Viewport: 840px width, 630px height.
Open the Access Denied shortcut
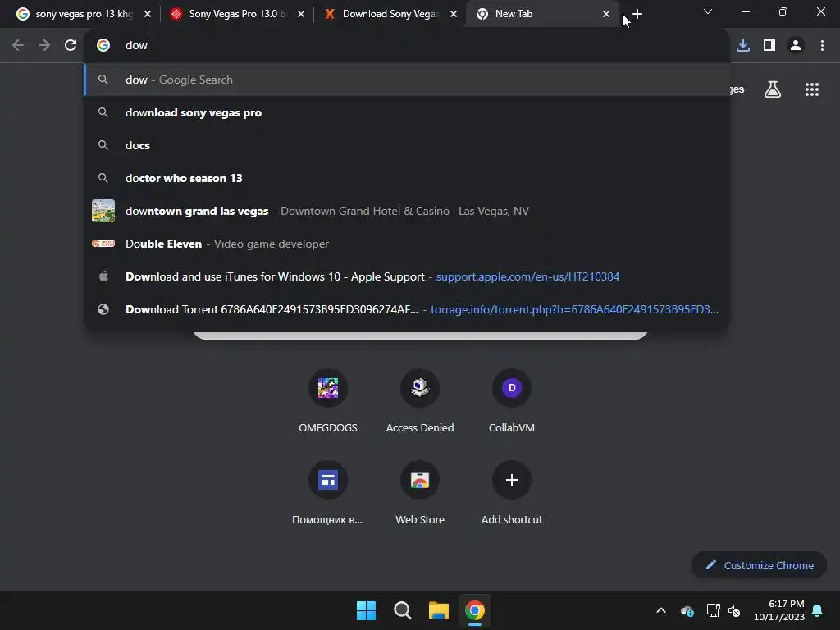click(420, 400)
